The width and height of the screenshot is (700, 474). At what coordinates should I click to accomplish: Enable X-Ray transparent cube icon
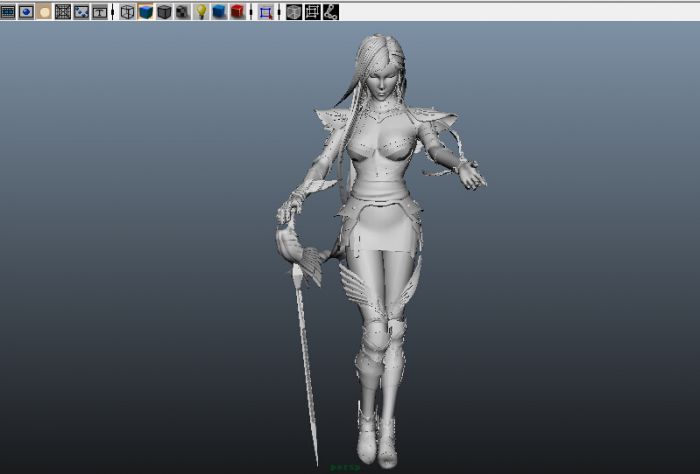294,12
